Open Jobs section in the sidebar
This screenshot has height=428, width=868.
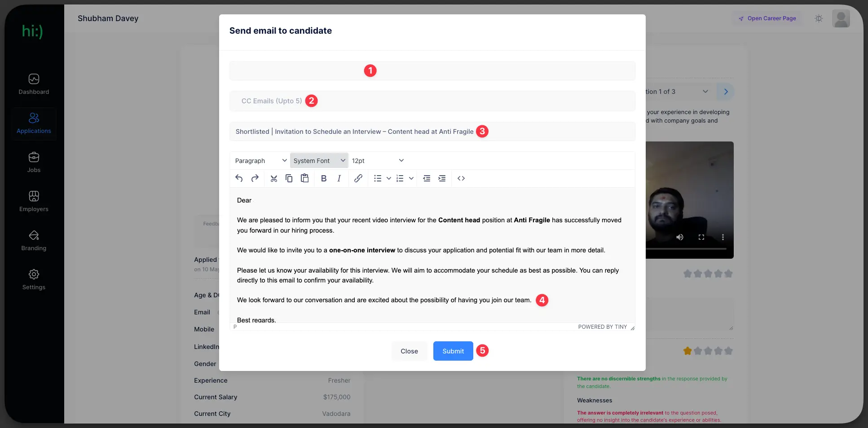[34, 163]
